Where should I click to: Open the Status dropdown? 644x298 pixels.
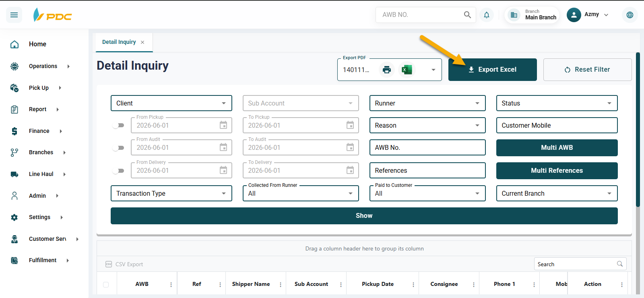tap(557, 103)
